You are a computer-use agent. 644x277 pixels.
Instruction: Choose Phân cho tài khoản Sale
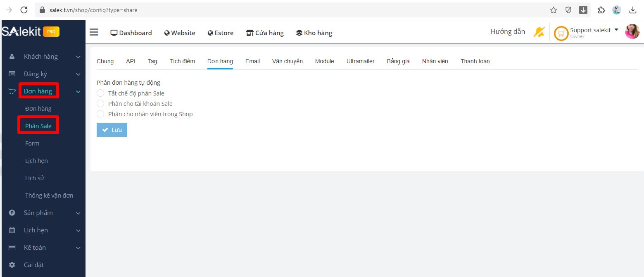pyautogui.click(x=100, y=104)
